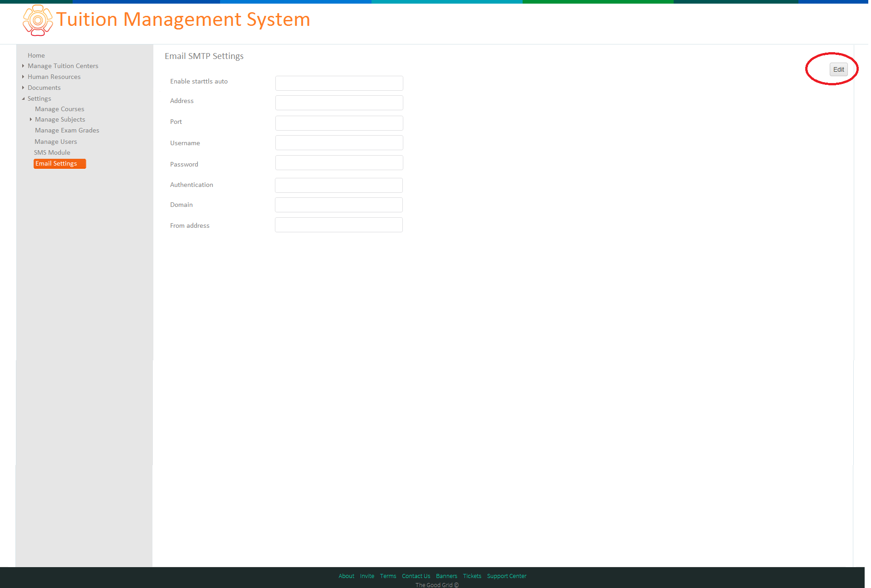Click the Edit button
Viewport: 871px width, 588px height.
pyautogui.click(x=838, y=69)
